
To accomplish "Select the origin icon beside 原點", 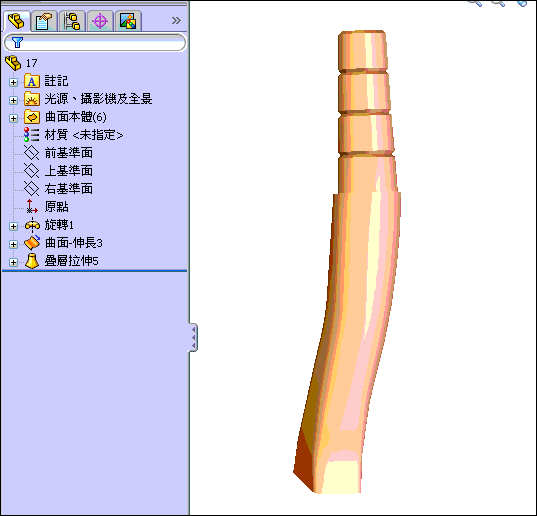I will pyautogui.click(x=32, y=206).
